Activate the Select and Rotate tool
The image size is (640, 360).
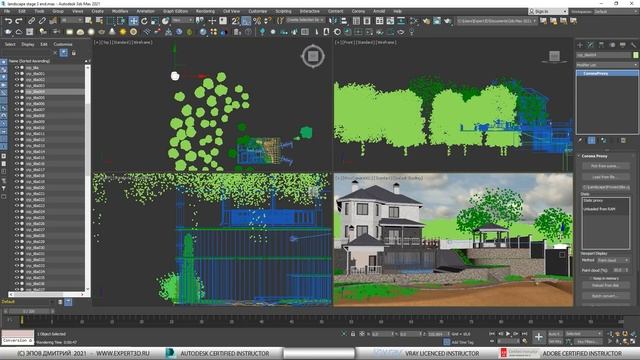click(x=144, y=20)
